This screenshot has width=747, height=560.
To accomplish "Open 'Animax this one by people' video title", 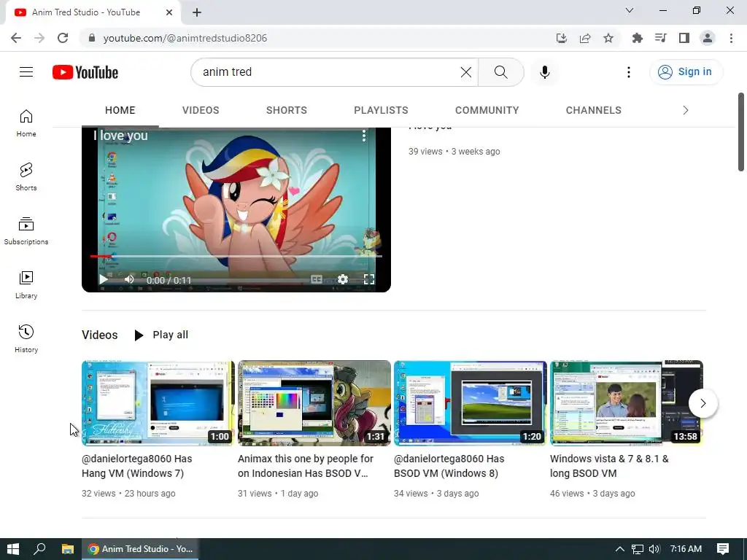I will coord(306,466).
